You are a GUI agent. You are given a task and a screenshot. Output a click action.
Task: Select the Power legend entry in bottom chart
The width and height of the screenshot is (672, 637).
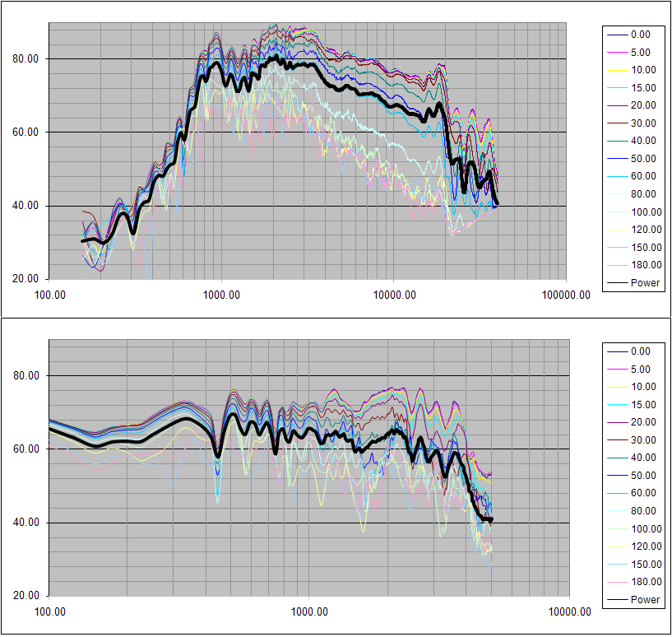[x=633, y=600]
